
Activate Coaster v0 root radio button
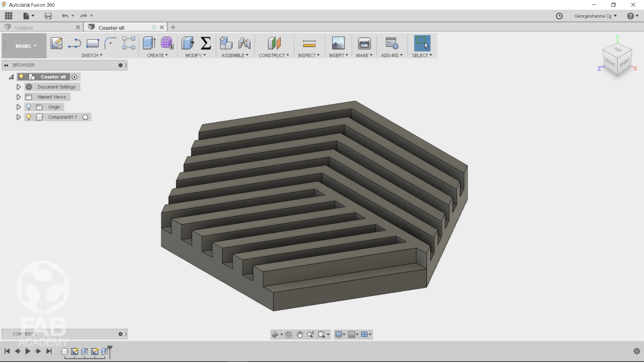74,77
